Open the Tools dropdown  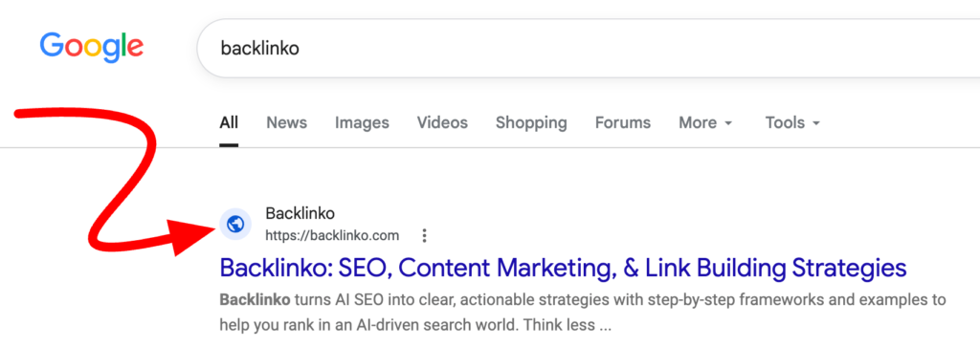792,123
